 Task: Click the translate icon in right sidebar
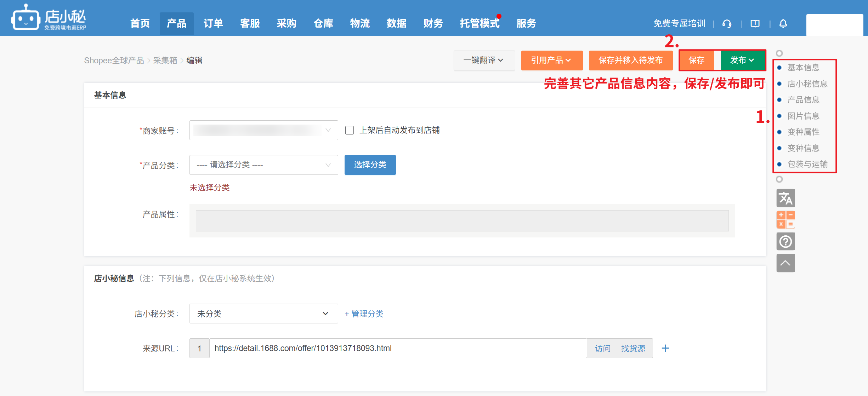pyautogui.click(x=785, y=198)
